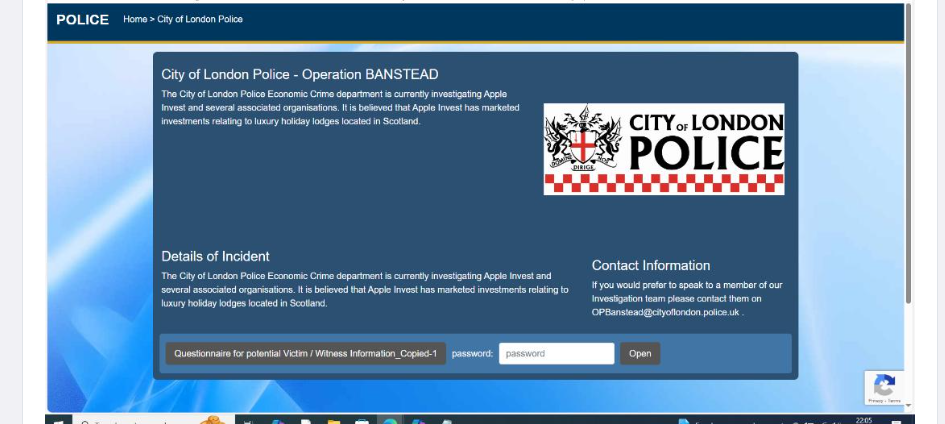Click the POLICE site title in header
945x424 pixels.
[83, 20]
